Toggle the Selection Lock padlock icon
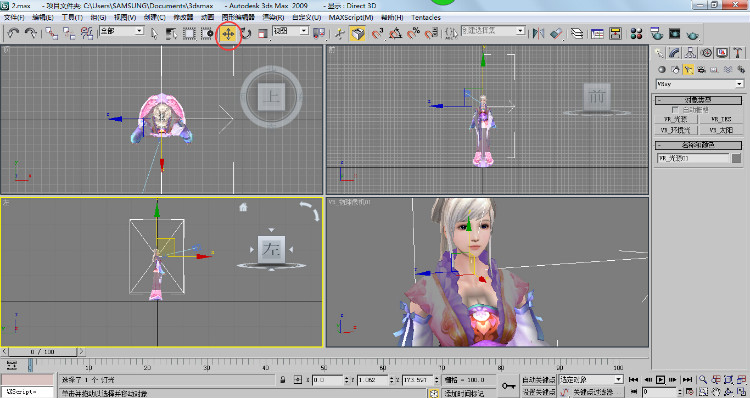Image resolution: width=750 pixels, height=398 pixels. [283, 380]
